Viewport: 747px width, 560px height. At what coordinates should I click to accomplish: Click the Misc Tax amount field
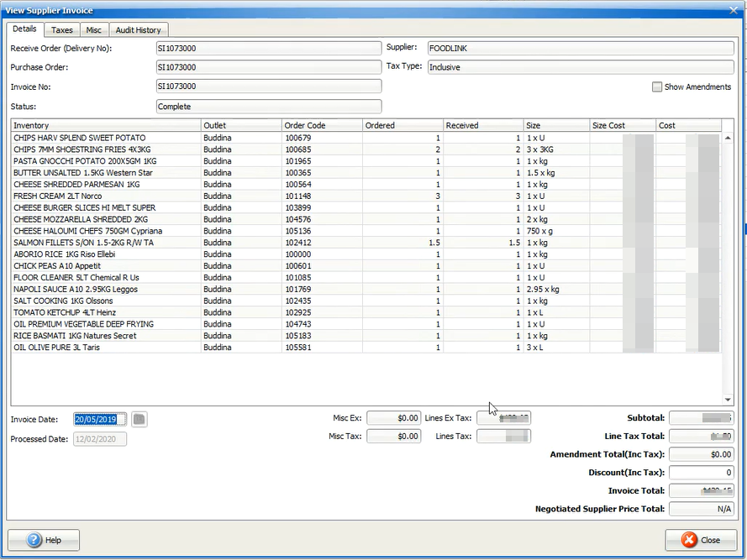[x=394, y=437]
